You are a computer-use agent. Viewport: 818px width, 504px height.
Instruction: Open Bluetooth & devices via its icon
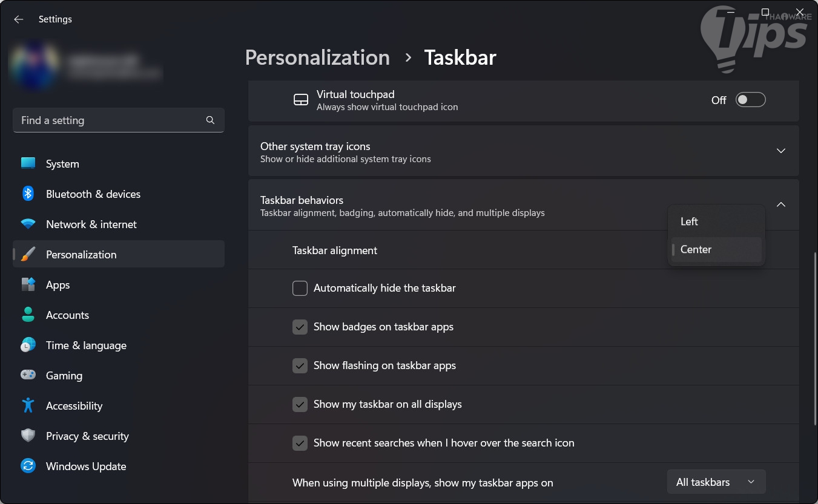pyautogui.click(x=28, y=194)
